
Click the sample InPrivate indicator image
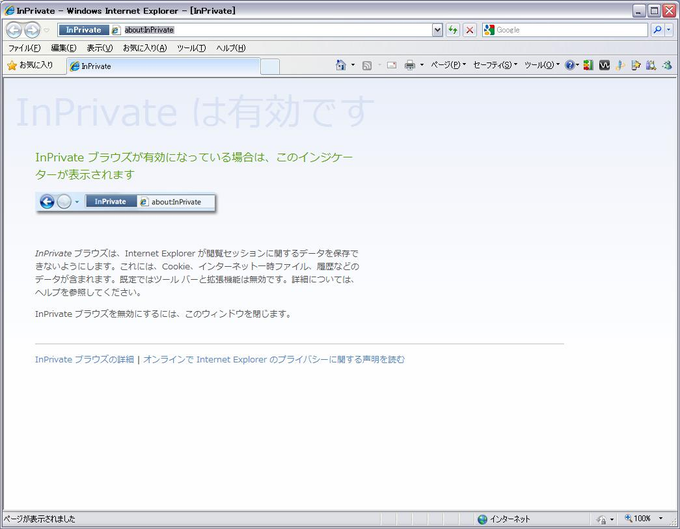(x=126, y=202)
